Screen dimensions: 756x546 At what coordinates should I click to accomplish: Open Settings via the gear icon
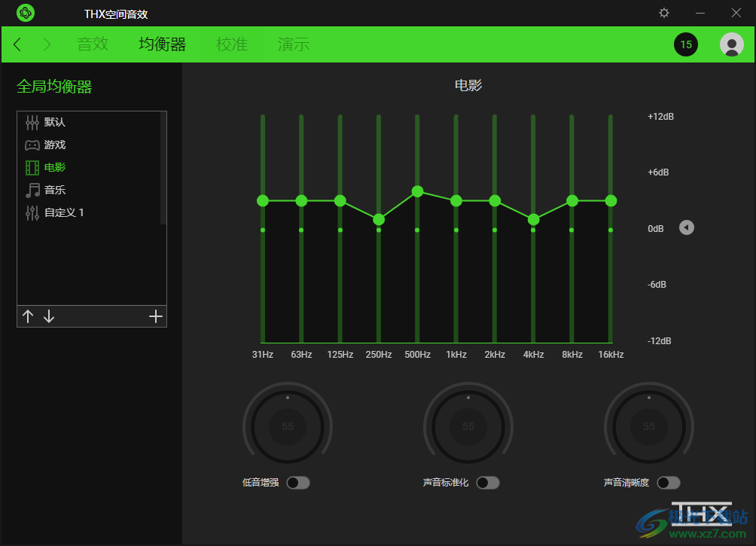click(663, 13)
